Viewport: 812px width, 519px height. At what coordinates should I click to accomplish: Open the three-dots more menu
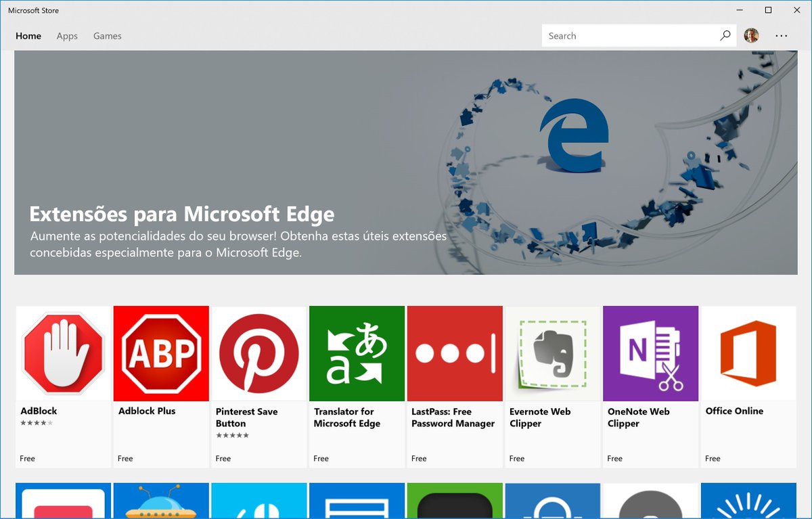coord(782,36)
